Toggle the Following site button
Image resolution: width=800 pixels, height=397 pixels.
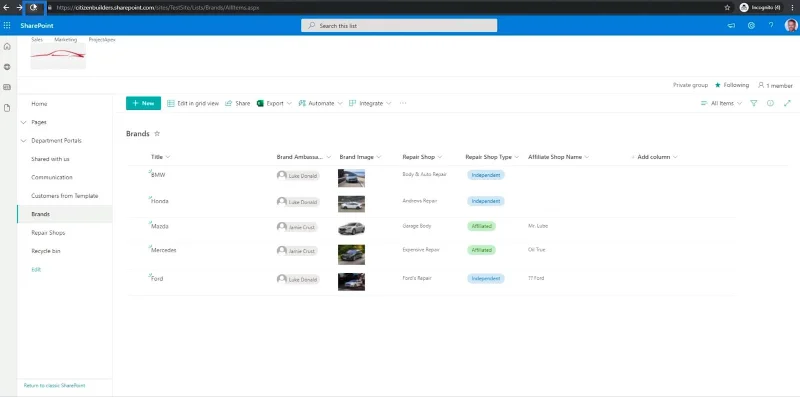(x=732, y=85)
